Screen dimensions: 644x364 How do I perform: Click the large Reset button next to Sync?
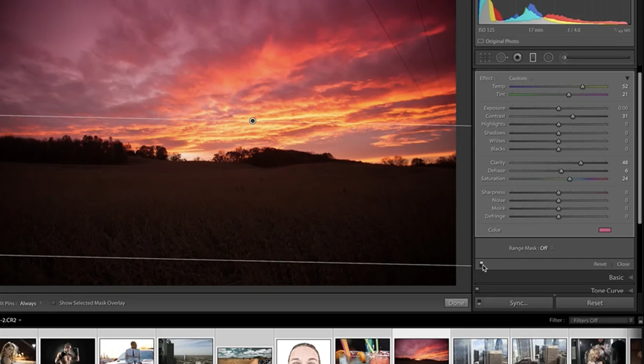(x=595, y=303)
